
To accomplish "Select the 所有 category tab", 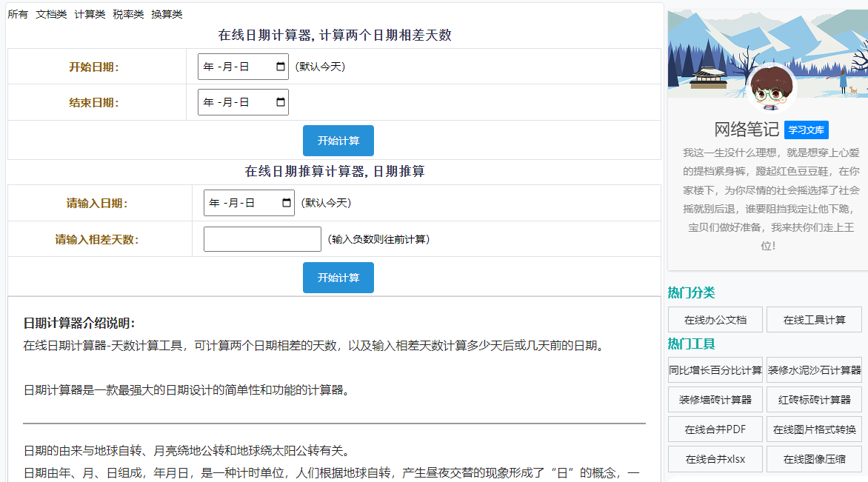I will pyautogui.click(x=18, y=14).
